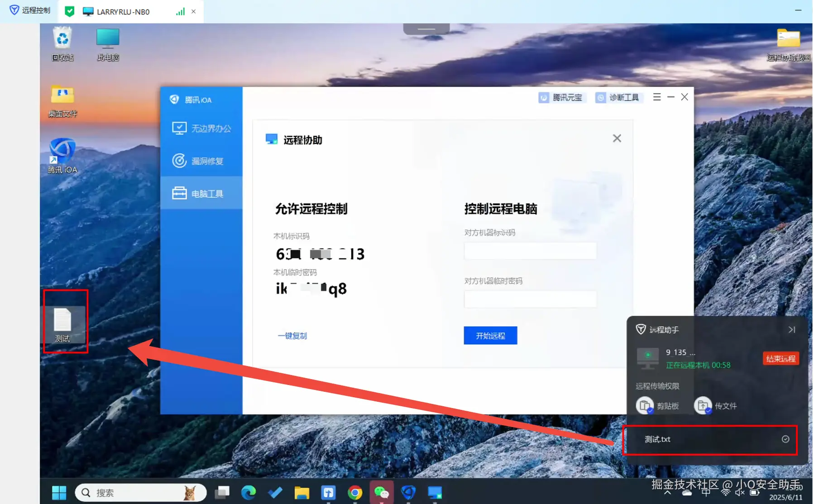Select the 测试 file on the desktop
The width and height of the screenshot is (814, 504).
click(x=62, y=324)
